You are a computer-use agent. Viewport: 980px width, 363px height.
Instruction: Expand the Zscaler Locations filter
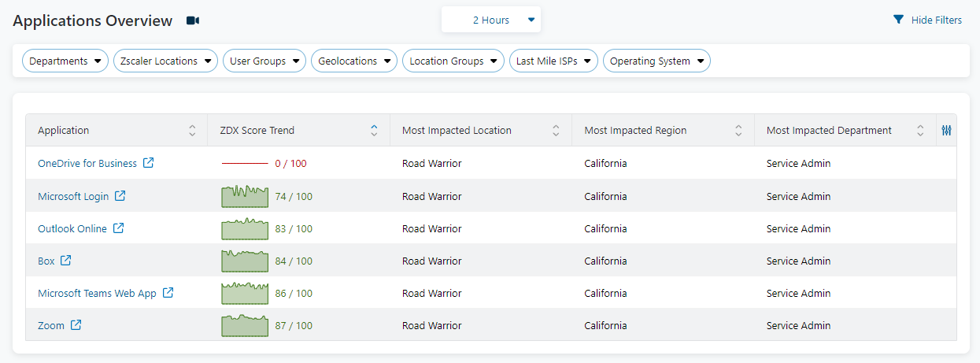click(165, 61)
